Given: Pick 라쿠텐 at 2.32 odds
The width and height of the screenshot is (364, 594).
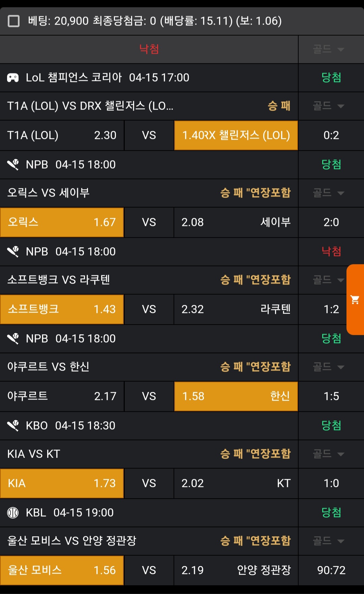Looking at the screenshot, I should (236, 309).
